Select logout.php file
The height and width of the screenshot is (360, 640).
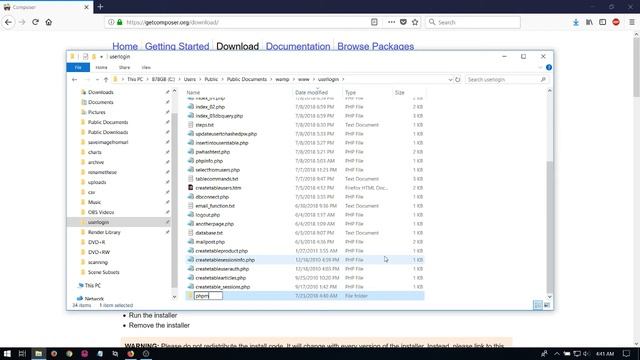point(207,215)
